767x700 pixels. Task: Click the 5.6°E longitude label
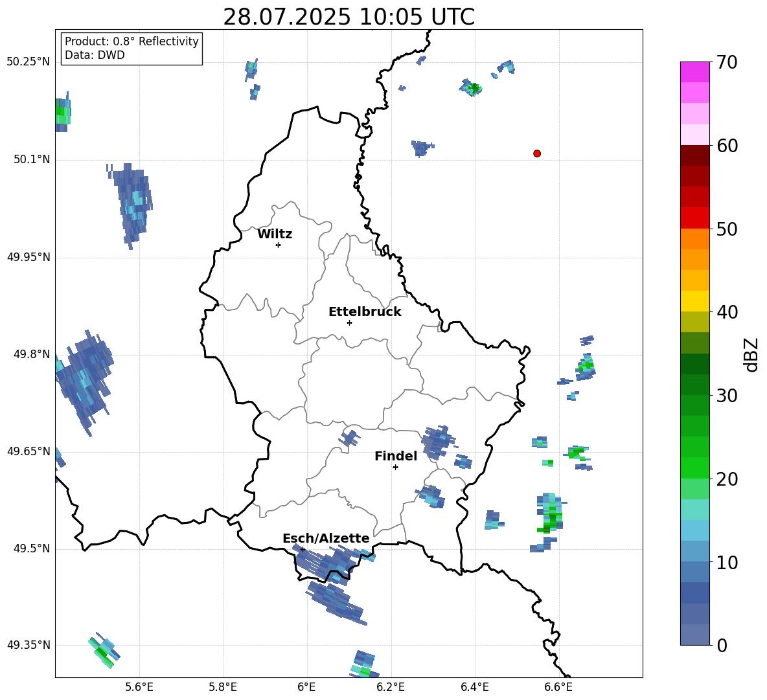coord(139,687)
